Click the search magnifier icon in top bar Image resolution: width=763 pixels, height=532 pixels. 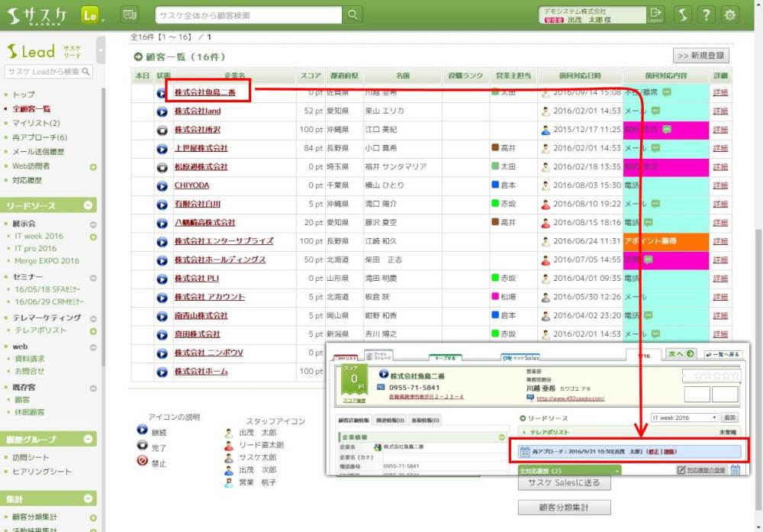[x=353, y=15]
